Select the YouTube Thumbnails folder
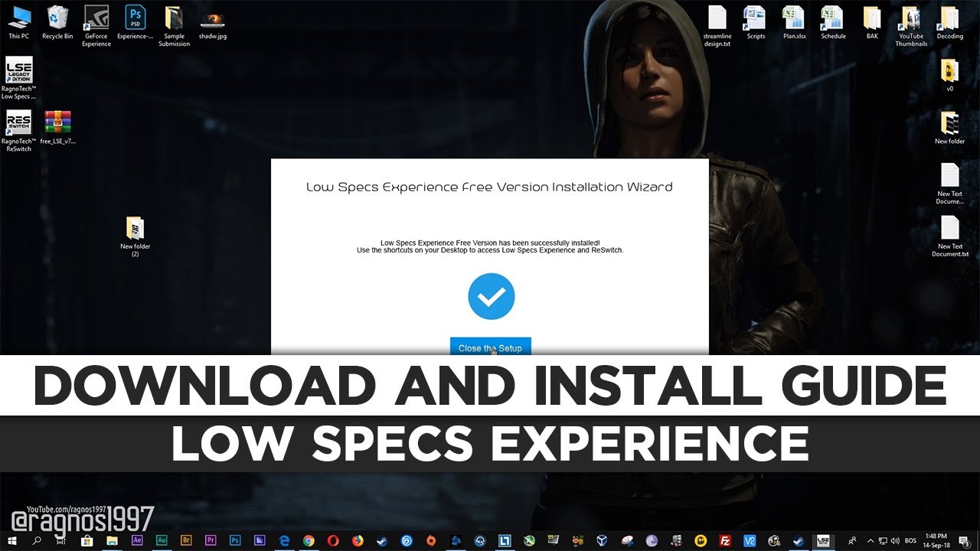The height and width of the screenshot is (551, 980). click(911, 25)
